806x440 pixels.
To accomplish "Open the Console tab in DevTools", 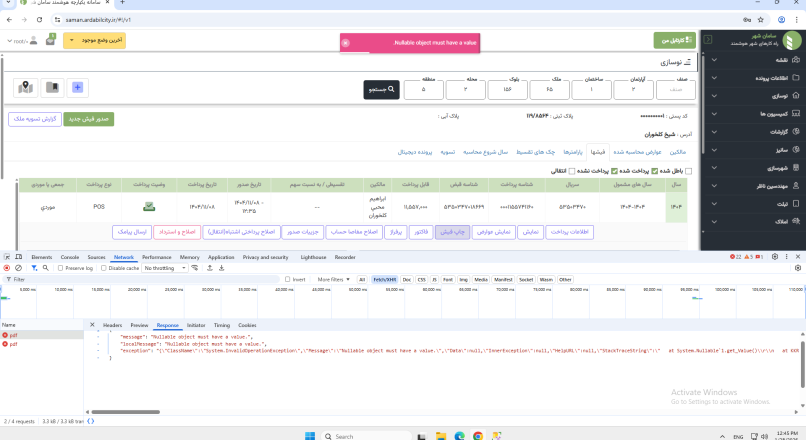I will click(70, 257).
